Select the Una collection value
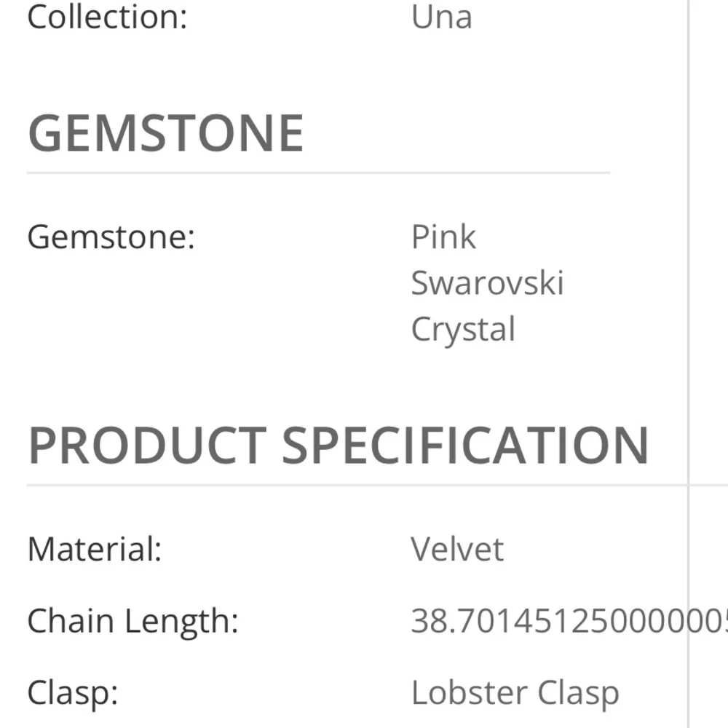This screenshot has height=728, width=728. pos(441,16)
